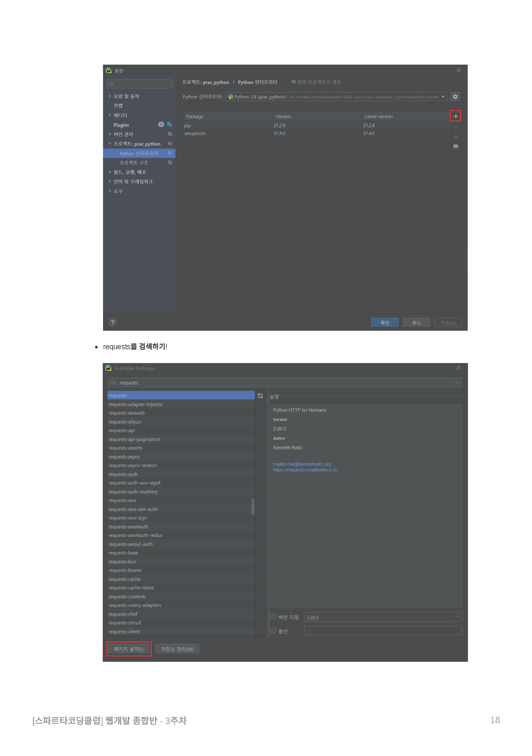
Task: Toggle the show early releases eye icon
Action: point(456,146)
